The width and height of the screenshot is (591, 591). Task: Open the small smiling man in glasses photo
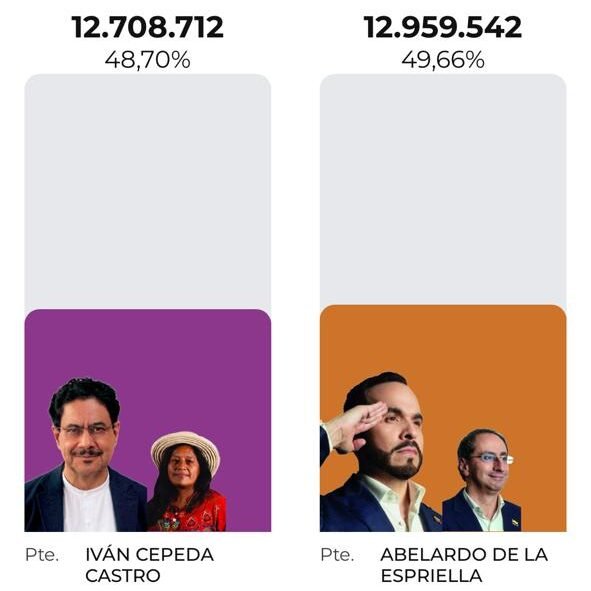482,480
